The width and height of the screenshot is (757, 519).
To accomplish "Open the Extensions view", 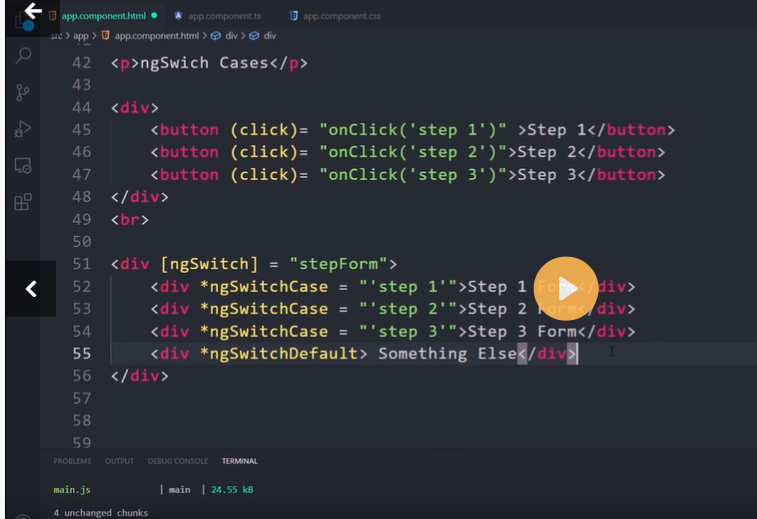I will point(23,202).
